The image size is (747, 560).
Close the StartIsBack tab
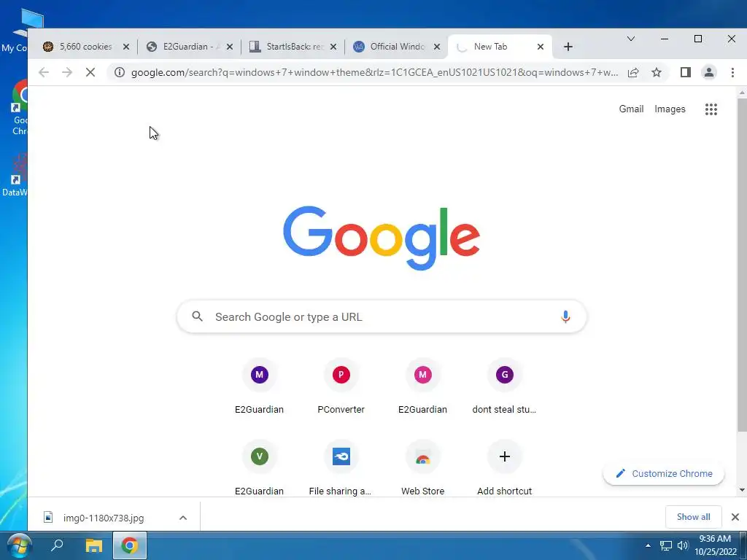pos(333,47)
